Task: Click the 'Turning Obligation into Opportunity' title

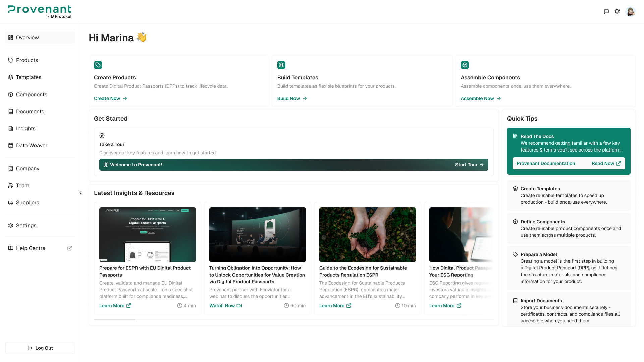Action: pos(257,275)
